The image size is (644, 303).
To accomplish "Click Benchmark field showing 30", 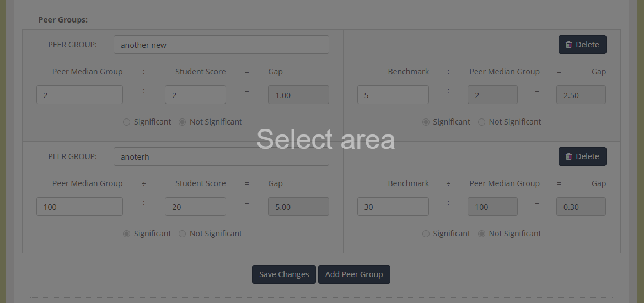I will pyautogui.click(x=393, y=207).
